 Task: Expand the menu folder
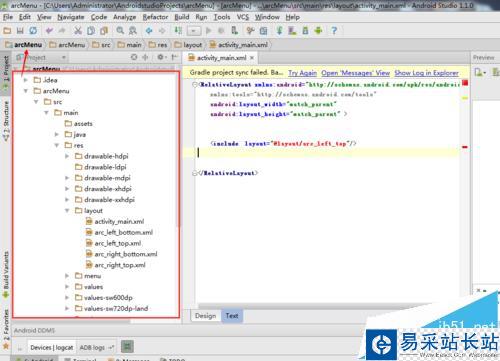coord(67,276)
